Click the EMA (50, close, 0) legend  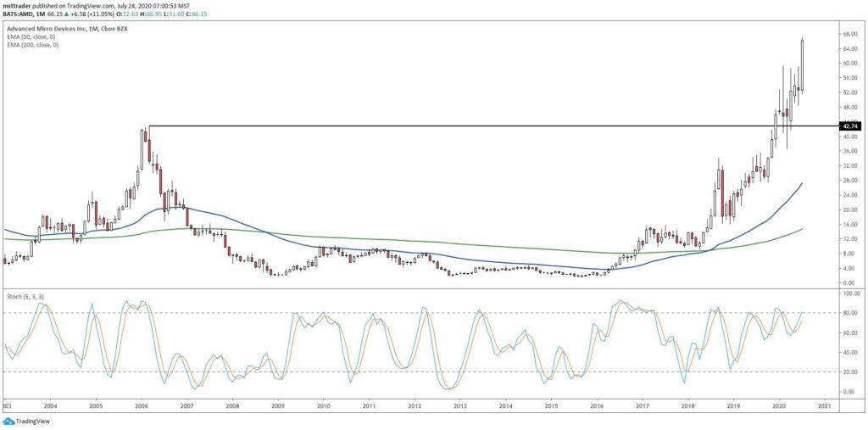click(x=32, y=36)
